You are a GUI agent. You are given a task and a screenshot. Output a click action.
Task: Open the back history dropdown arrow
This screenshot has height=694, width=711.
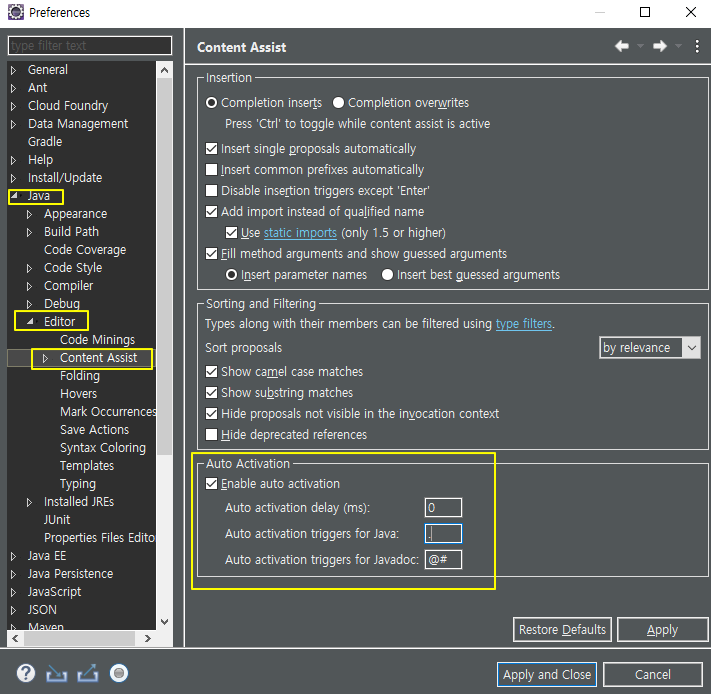coord(640,46)
